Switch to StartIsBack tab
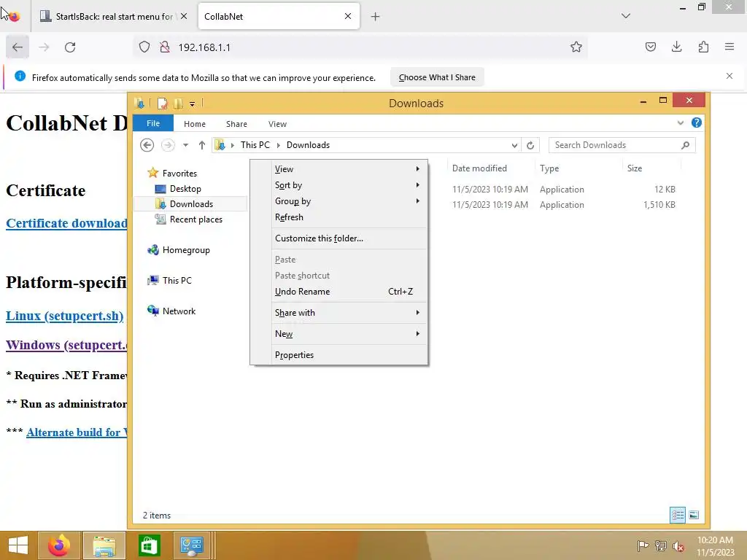 coord(113,16)
